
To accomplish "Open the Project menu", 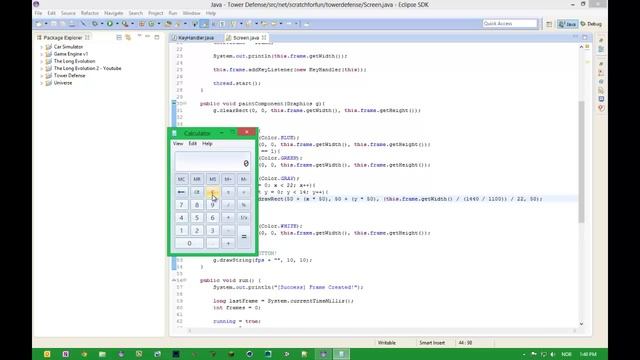I will pyautogui.click(x=156, y=13).
